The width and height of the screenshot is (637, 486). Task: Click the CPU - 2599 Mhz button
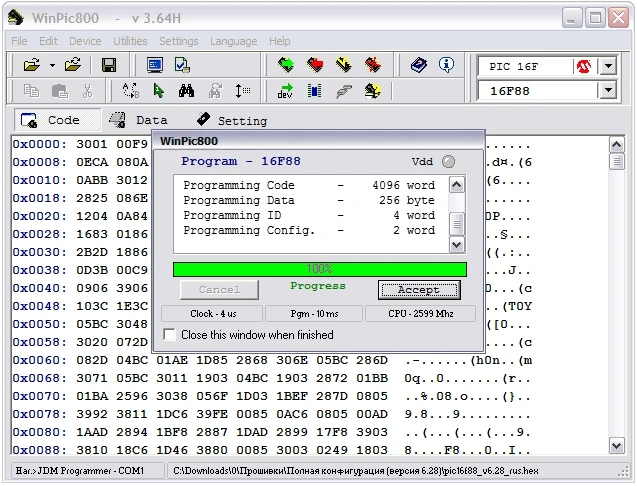coord(420,314)
